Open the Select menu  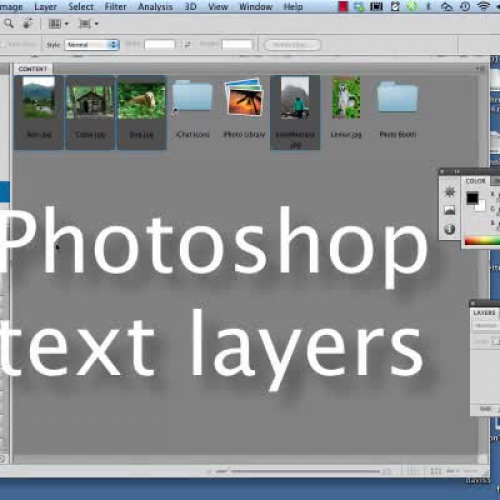[81, 7]
